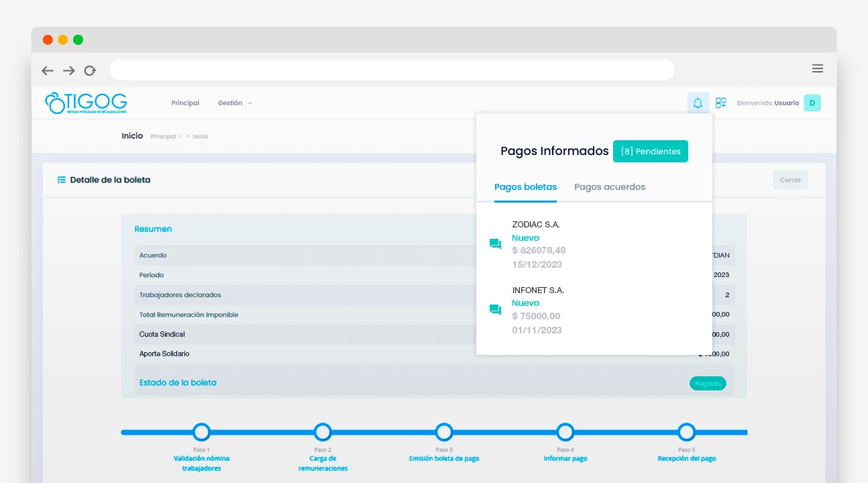Click the chat icon beside INFONET S.A.
This screenshot has width=868, height=483.
click(495, 310)
